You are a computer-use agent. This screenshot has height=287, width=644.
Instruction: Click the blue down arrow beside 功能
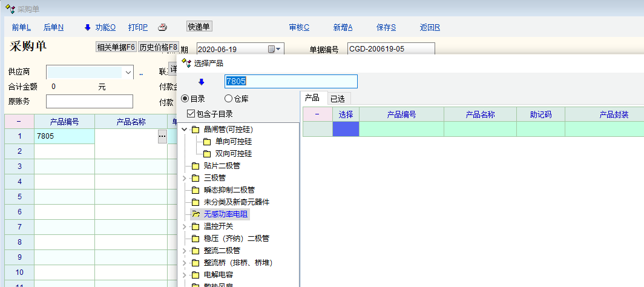click(x=87, y=27)
